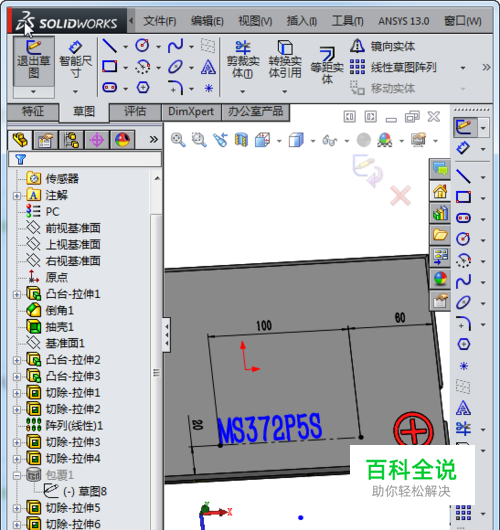Collapse the 包覆1 feature node
500x530 pixels.
click(17, 476)
